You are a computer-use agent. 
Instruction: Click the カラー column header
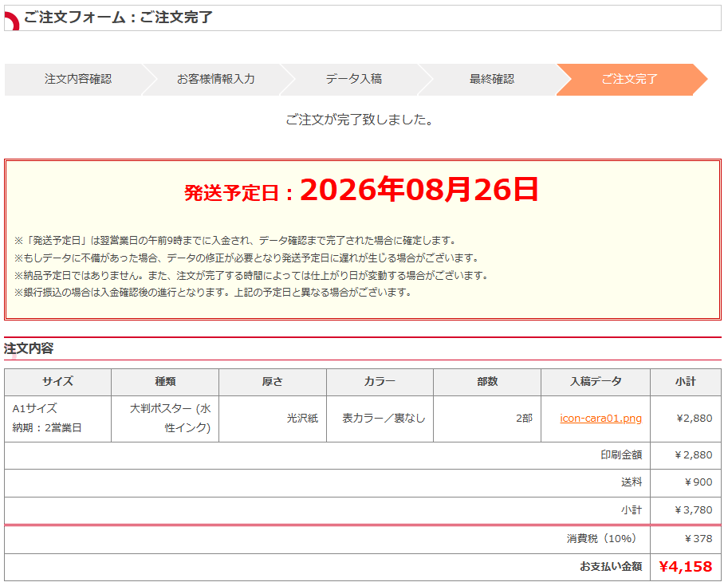(380, 382)
